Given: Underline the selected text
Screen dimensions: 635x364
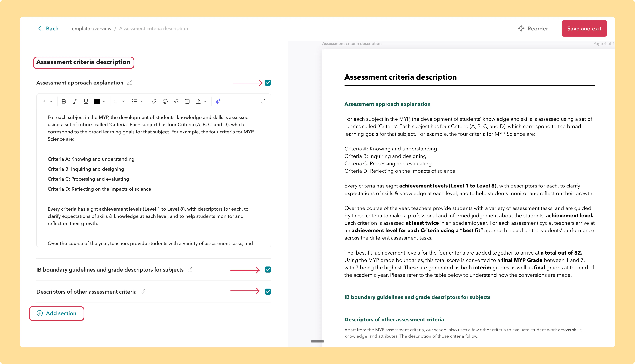Looking at the screenshot, I should point(86,102).
